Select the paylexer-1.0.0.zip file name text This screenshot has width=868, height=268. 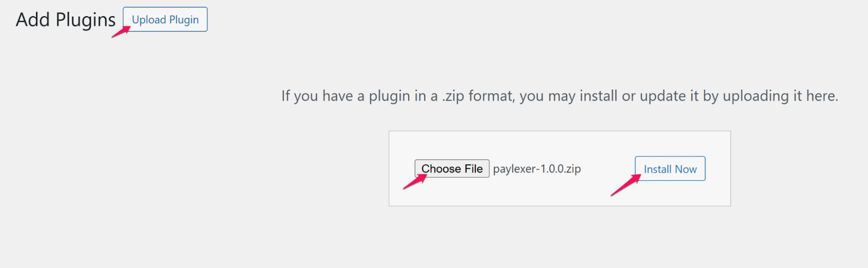pos(537,169)
